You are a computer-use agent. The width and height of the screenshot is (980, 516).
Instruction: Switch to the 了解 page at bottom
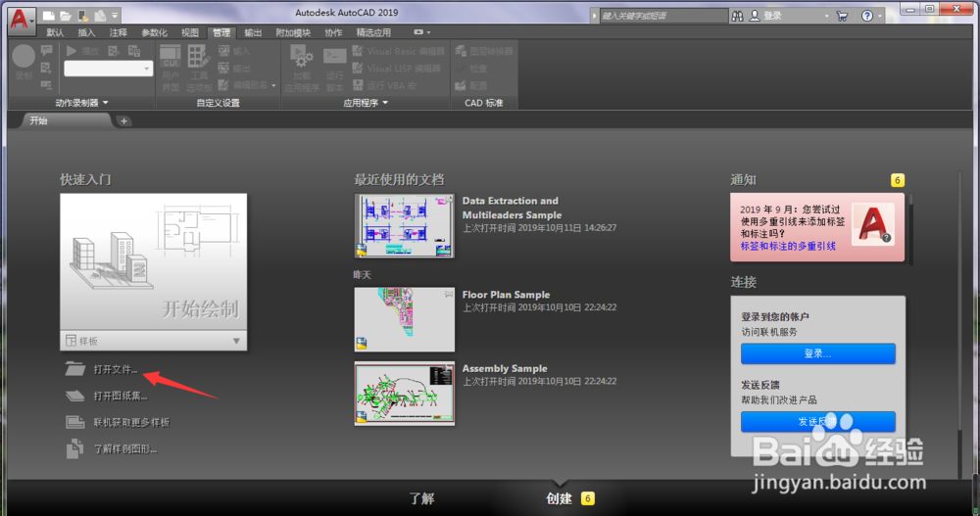421,498
